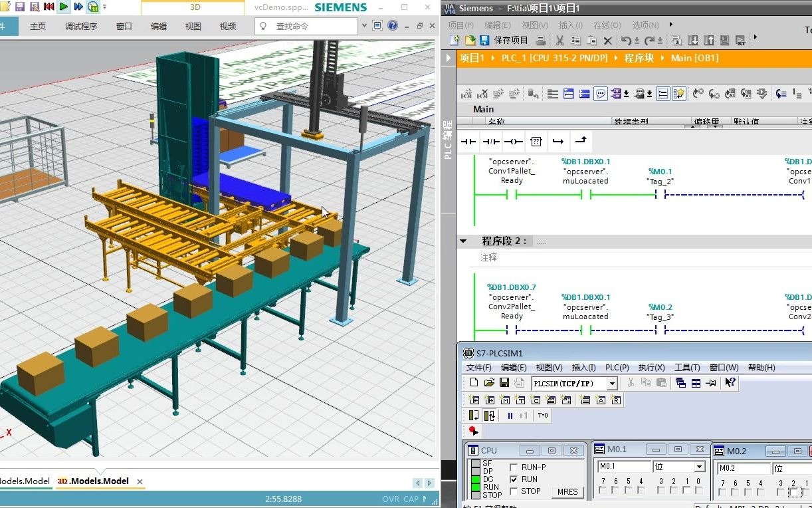Toggle bit 7 checkbox in M0.1 window

coord(603,491)
